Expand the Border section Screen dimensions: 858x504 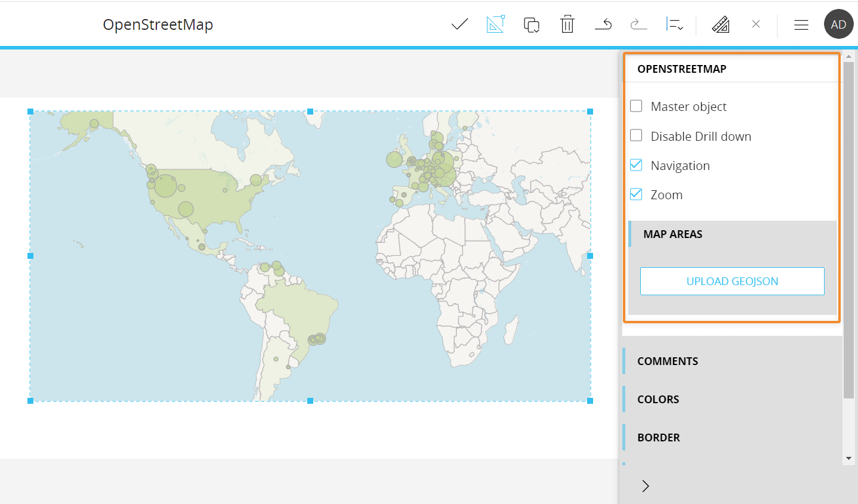(x=659, y=437)
